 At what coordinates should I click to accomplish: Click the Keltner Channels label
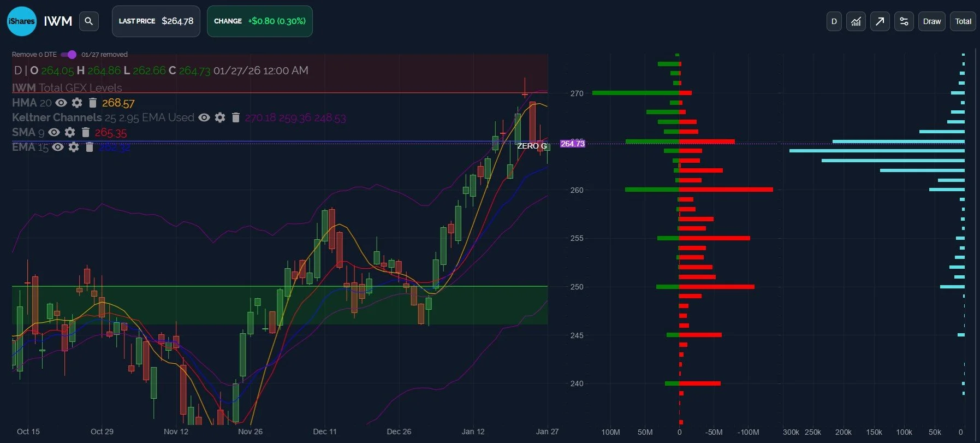tap(57, 117)
